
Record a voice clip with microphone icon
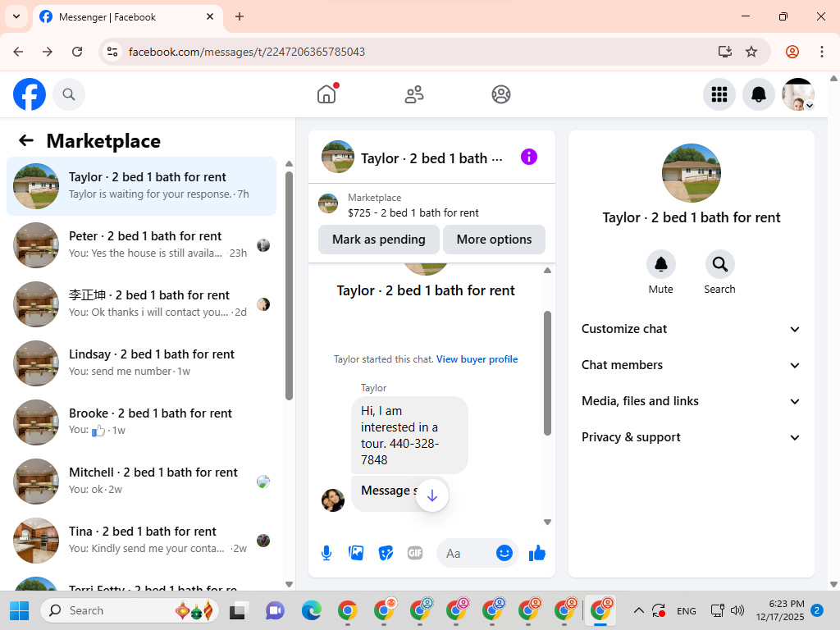[326, 554]
